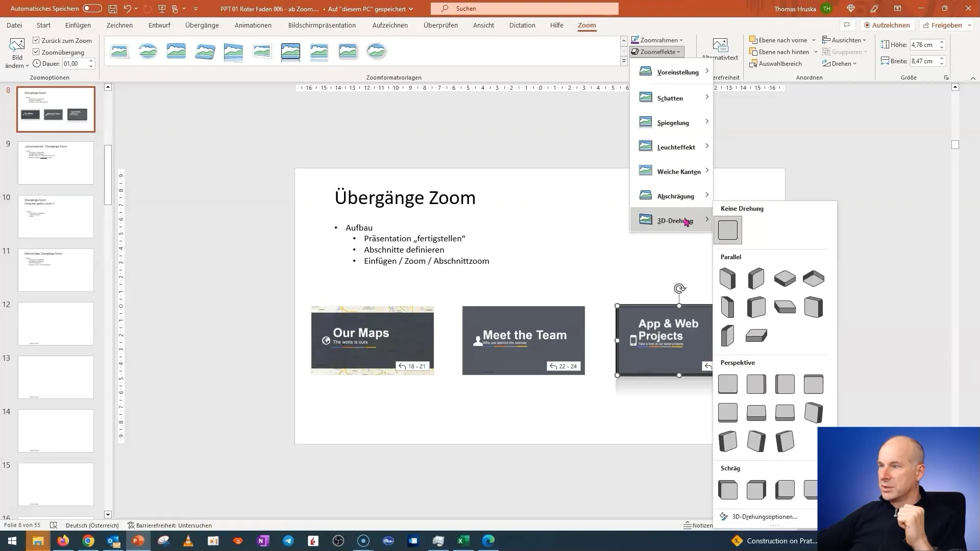Click the Übergänge menu tab
980x551 pixels.
[202, 26]
